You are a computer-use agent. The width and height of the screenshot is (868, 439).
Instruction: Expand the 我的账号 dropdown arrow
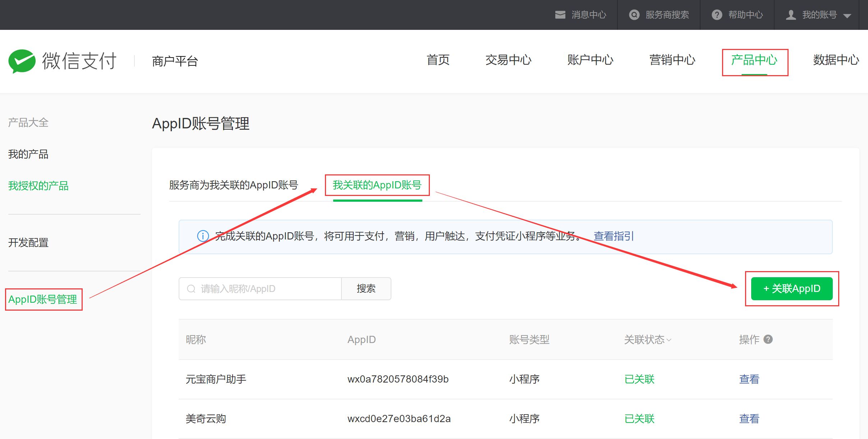click(x=847, y=15)
